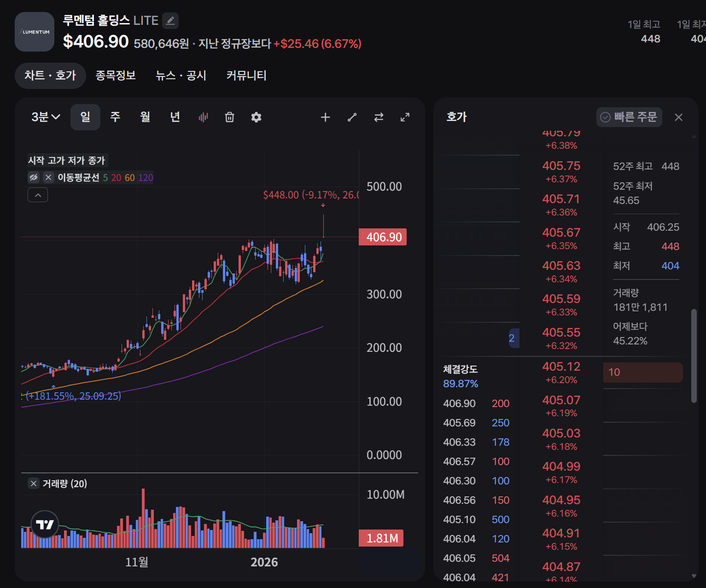Viewport: 706px width, 588px height.
Task: Open the Community tab
Action: [x=246, y=76]
